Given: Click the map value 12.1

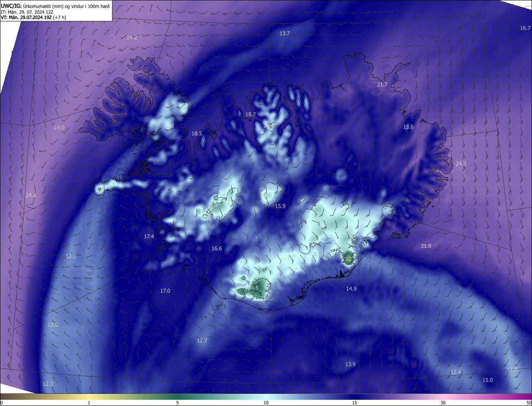Looking at the screenshot, I should tap(71, 256).
